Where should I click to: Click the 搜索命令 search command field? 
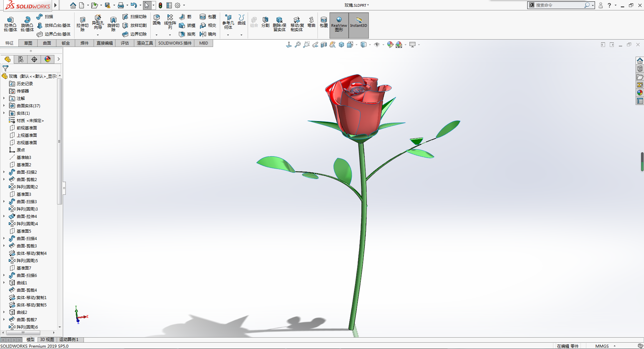(559, 5)
